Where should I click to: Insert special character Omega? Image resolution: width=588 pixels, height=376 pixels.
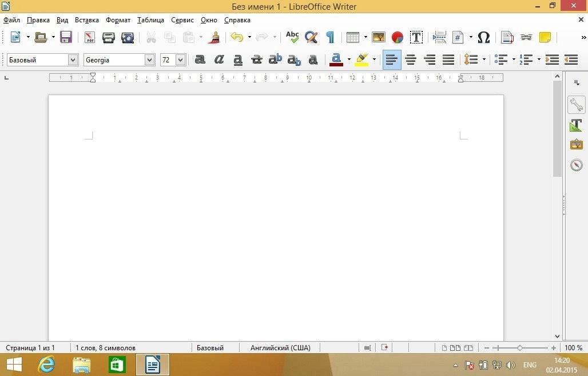pos(484,37)
